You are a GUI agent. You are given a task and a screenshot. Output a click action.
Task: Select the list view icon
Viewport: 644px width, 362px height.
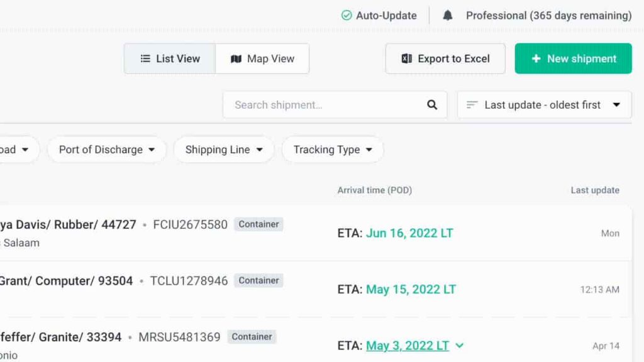tap(145, 58)
